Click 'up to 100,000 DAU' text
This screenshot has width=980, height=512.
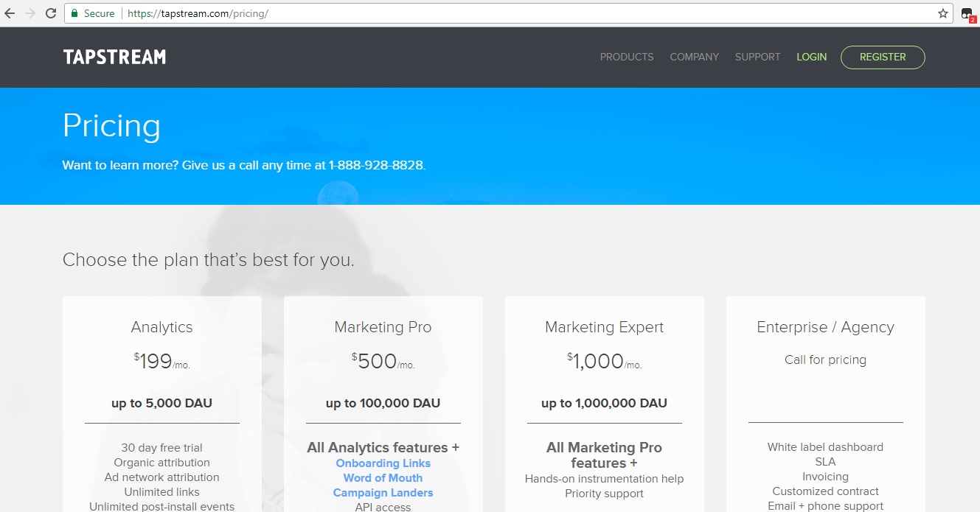click(x=383, y=403)
